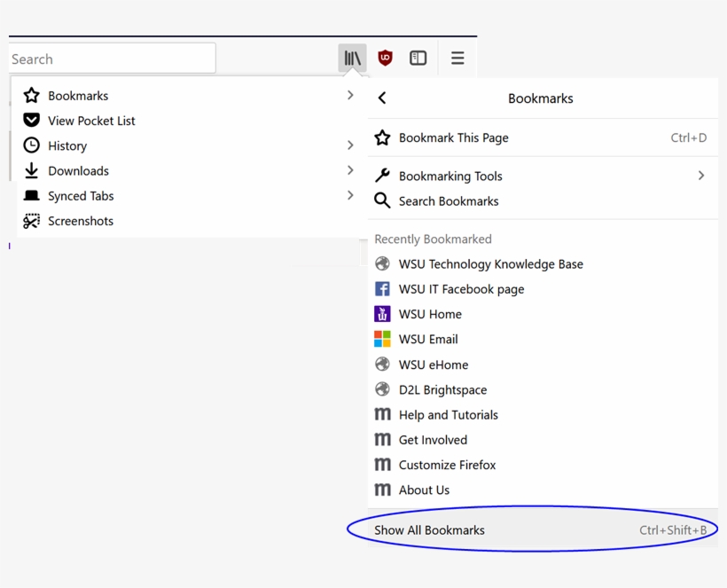Click the Pocket icon beside View Pocket List
This screenshot has width=727, height=588.
(x=32, y=121)
